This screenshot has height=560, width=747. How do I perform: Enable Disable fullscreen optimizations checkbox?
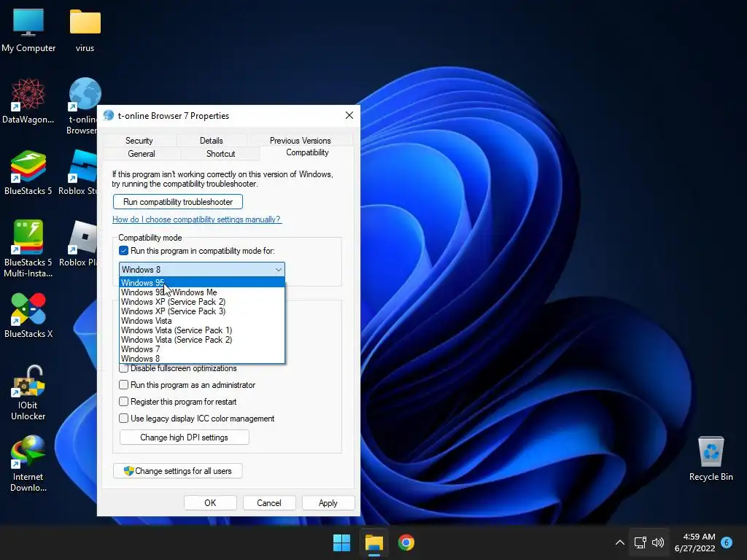pyautogui.click(x=123, y=368)
